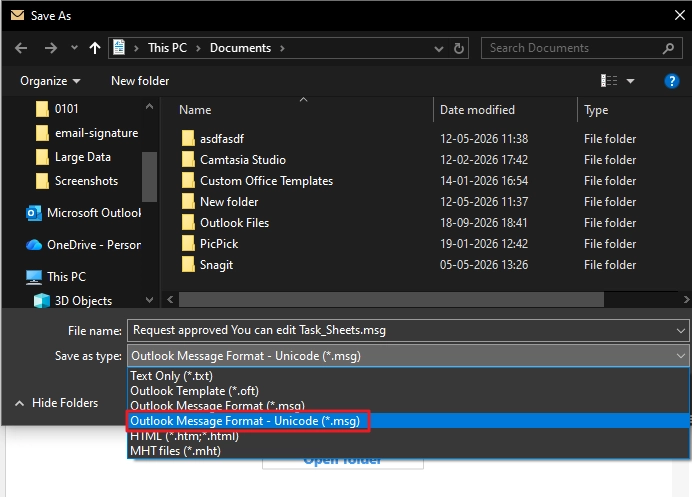
Task: Go back with the left arrow
Action: coord(21,48)
